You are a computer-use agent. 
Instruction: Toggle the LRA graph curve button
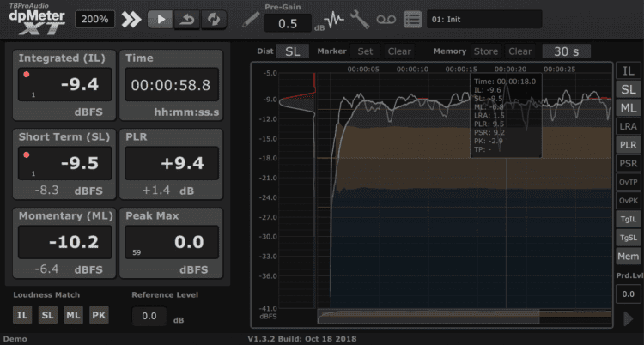click(629, 126)
